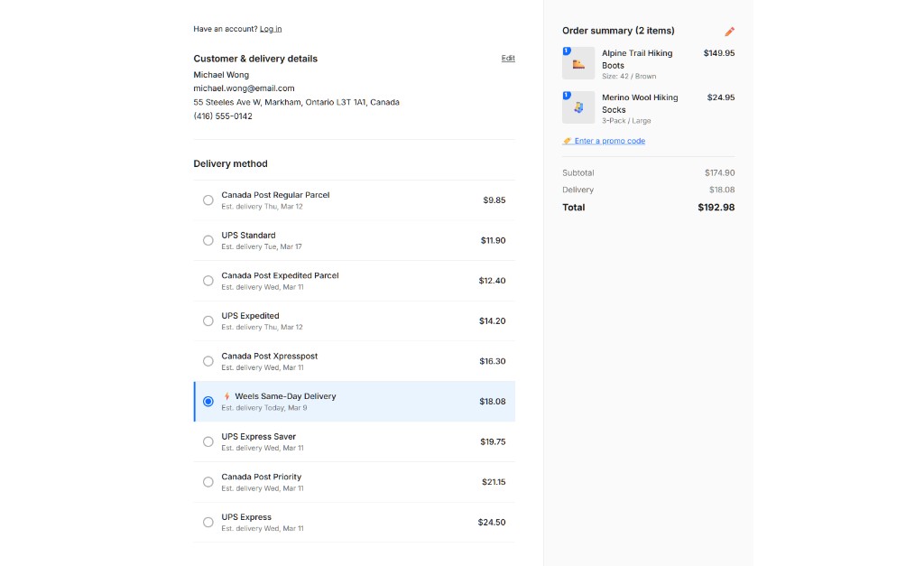This screenshot has height=566, width=924.
Task: Pick Canada Post Priority shipping
Action: (208, 481)
